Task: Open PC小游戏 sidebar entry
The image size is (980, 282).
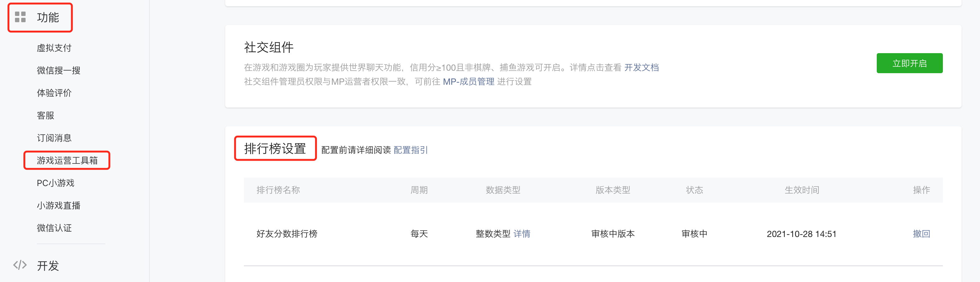Action: (x=56, y=183)
